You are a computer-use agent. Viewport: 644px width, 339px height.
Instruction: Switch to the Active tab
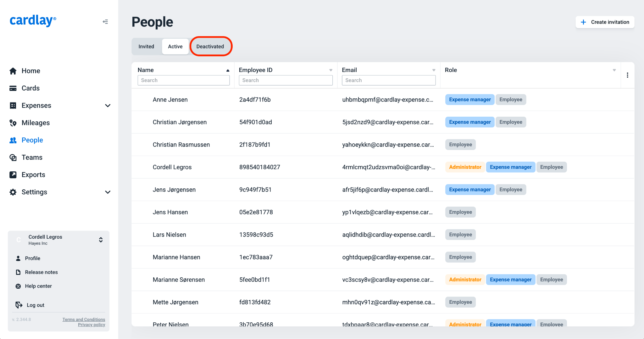[x=175, y=47]
